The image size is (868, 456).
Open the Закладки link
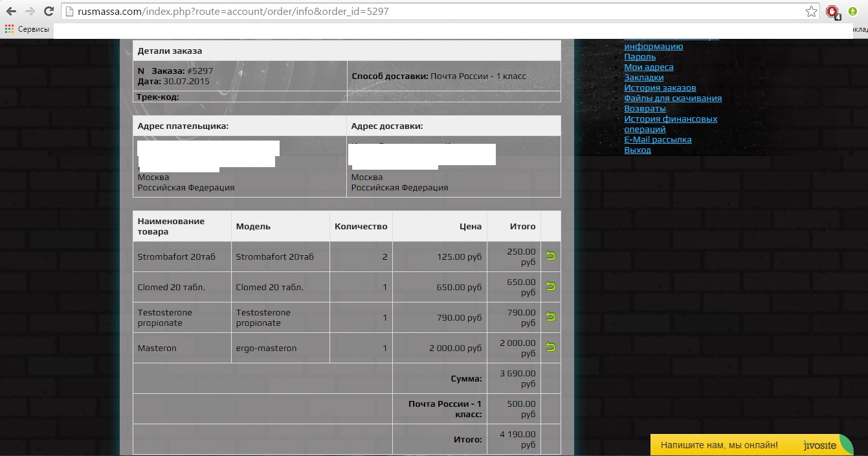click(643, 78)
